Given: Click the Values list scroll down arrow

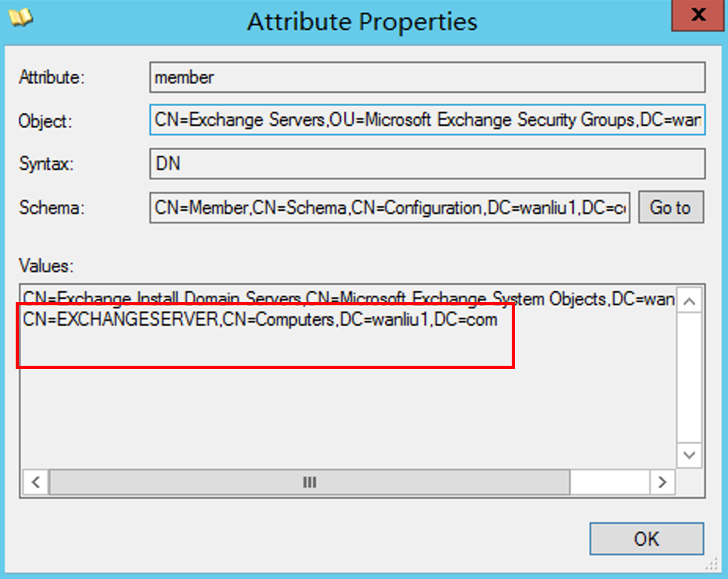Looking at the screenshot, I should tap(689, 455).
